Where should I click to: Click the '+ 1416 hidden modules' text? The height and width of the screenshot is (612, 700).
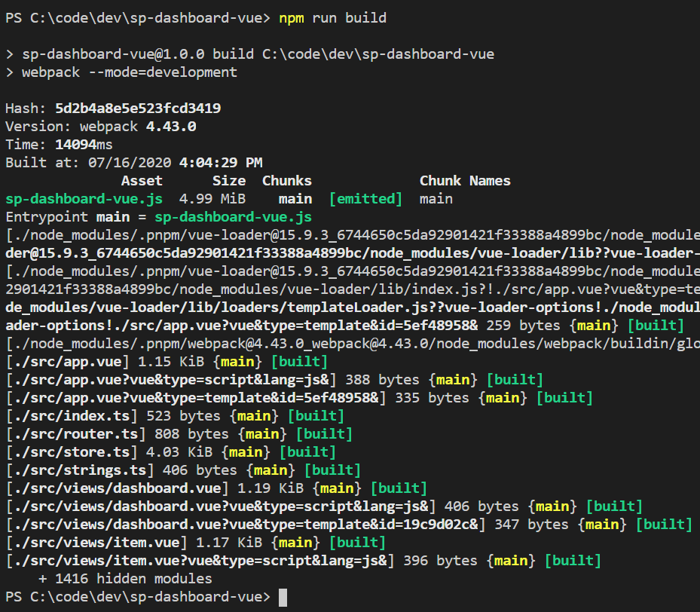click(x=125, y=579)
